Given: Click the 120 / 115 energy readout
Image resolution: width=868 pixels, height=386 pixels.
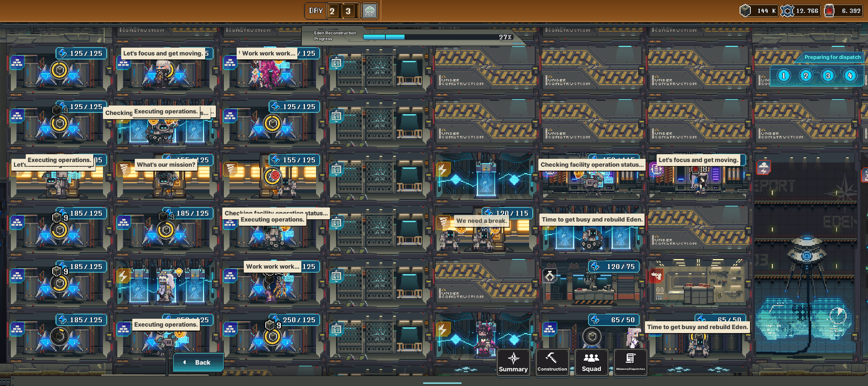Looking at the screenshot, I should (508, 213).
